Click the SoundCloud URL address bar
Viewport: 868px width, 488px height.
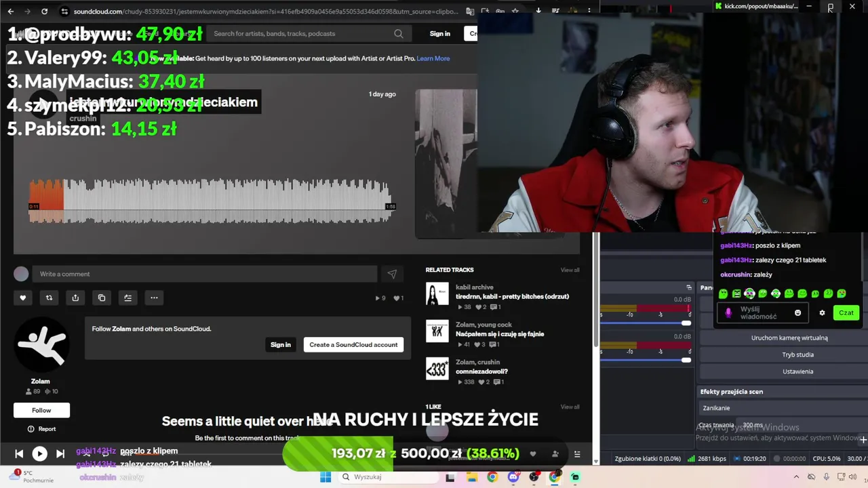pos(266,12)
